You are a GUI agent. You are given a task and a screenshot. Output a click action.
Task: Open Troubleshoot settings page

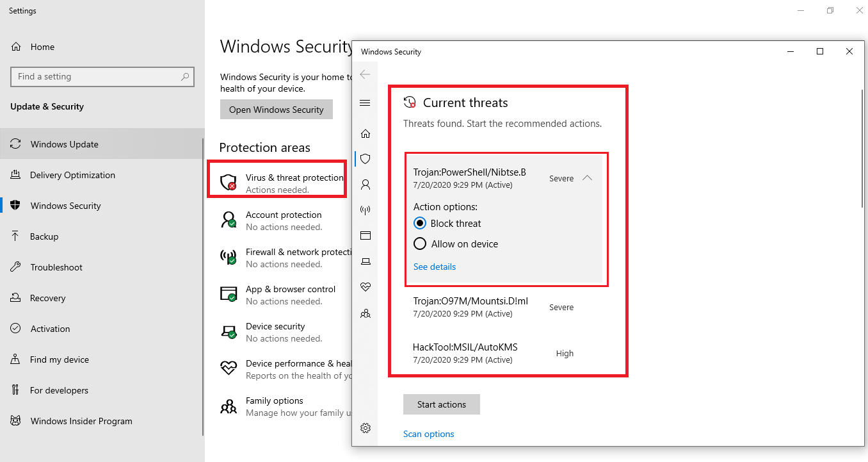click(102, 267)
